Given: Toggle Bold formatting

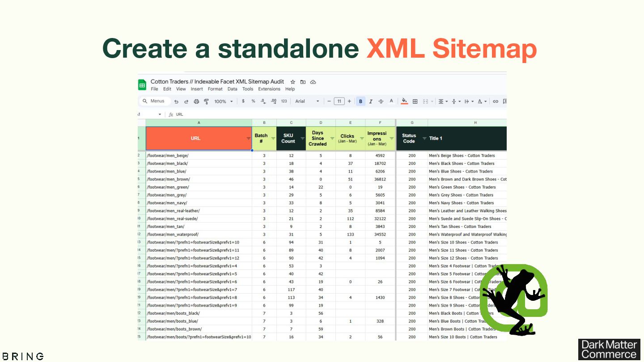Looking at the screenshot, I should [360, 101].
